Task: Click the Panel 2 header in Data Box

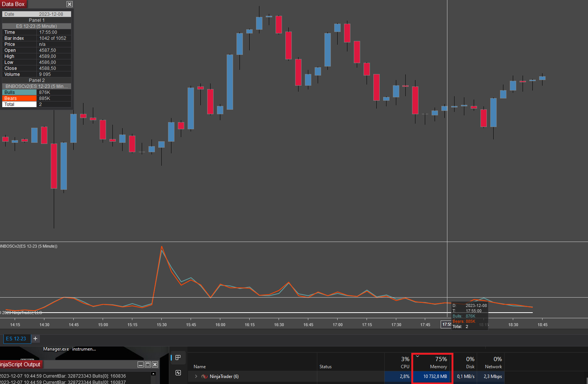Action: [36, 80]
